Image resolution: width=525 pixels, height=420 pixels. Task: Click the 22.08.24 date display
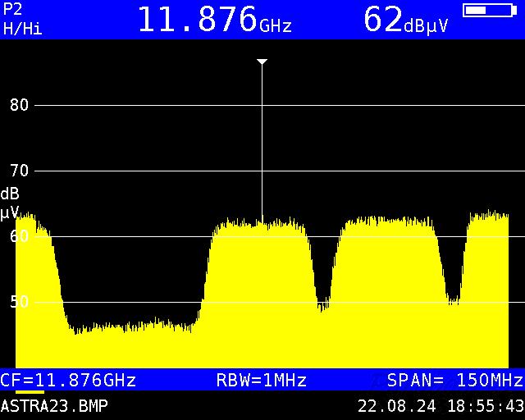397,406
